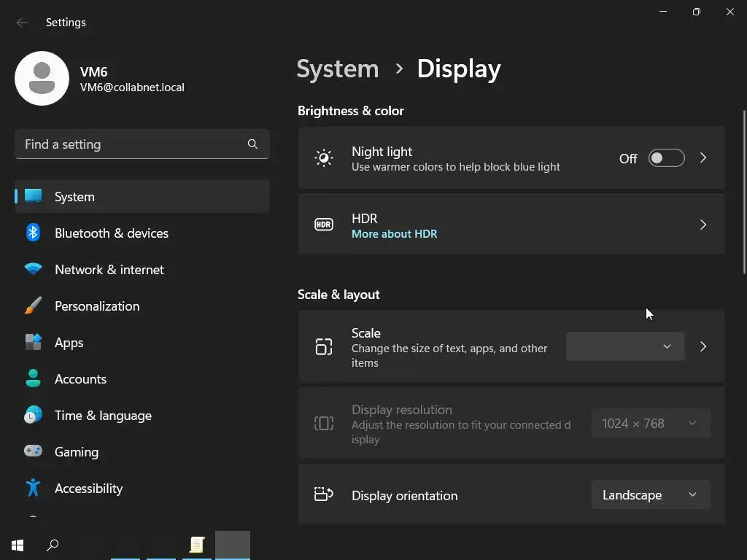This screenshot has height=560, width=747.
Task: Click the Network & internet wifi icon
Action: click(33, 269)
